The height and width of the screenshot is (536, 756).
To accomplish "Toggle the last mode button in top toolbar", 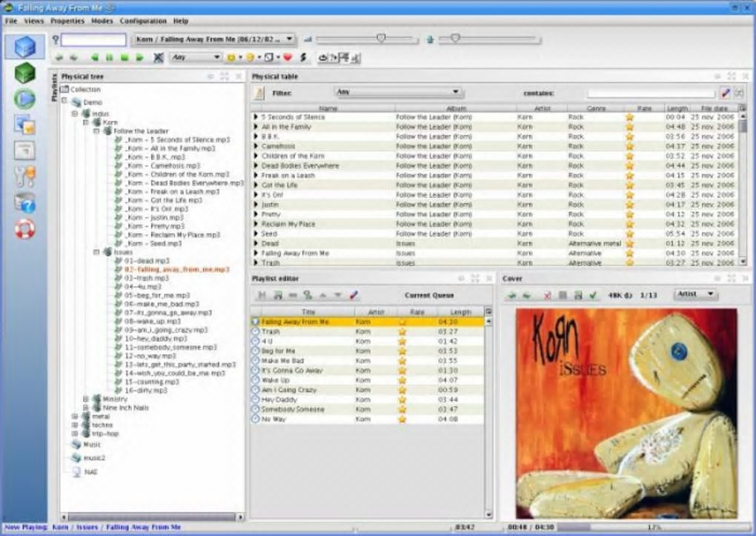I will 355,58.
